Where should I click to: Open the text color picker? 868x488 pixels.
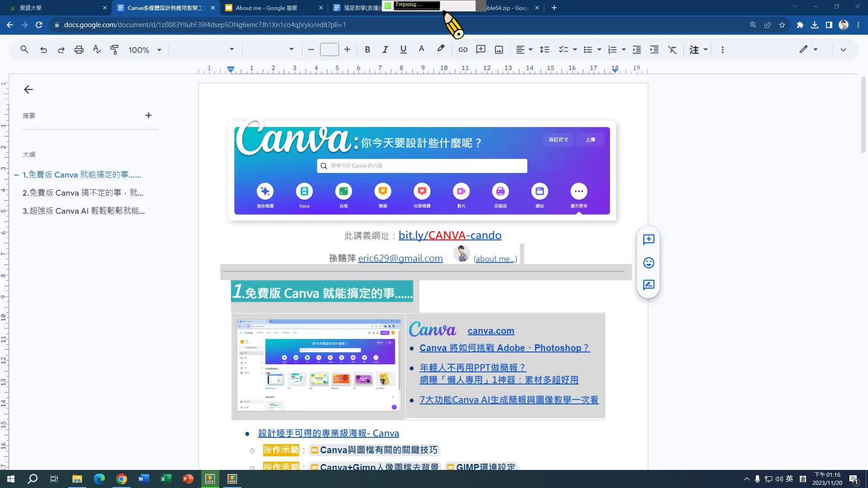pyautogui.click(x=421, y=50)
